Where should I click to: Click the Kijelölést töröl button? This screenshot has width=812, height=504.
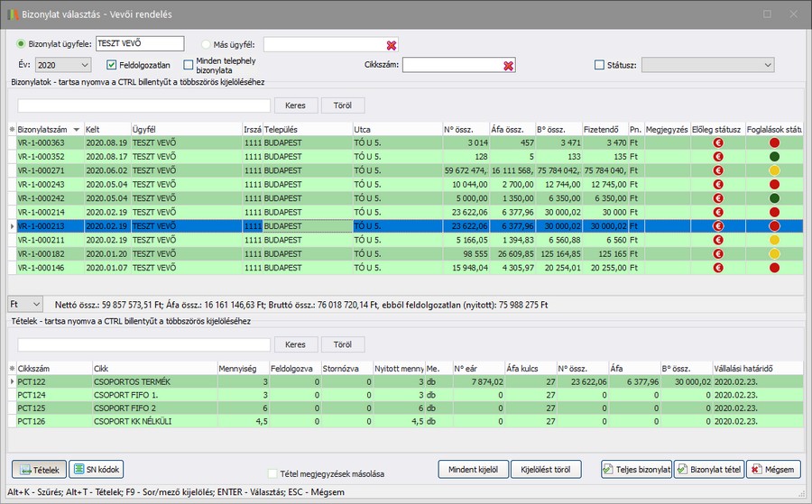pos(546,470)
